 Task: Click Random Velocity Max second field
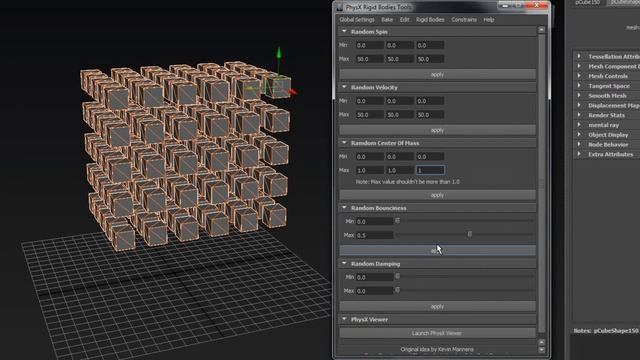point(400,115)
